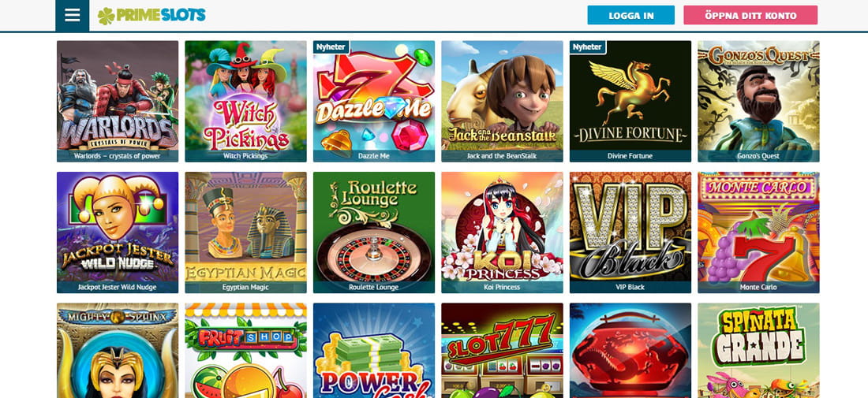Launch Gonzo's Quest slot
The width and height of the screenshot is (868, 398).
coord(758,101)
